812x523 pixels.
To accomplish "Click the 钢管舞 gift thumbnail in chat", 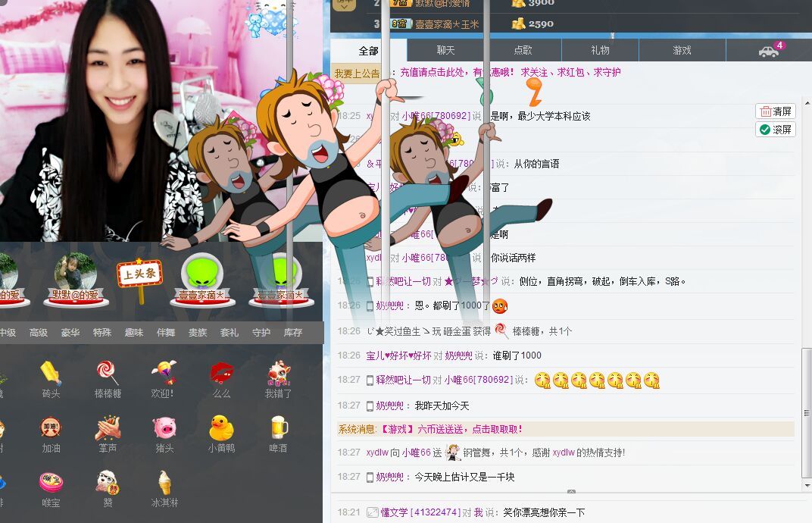I will coord(453,453).
